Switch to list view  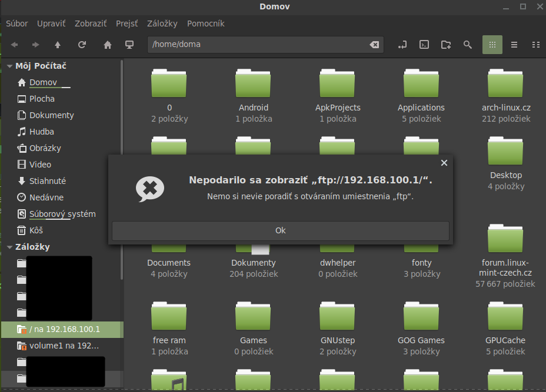[514, 45]
